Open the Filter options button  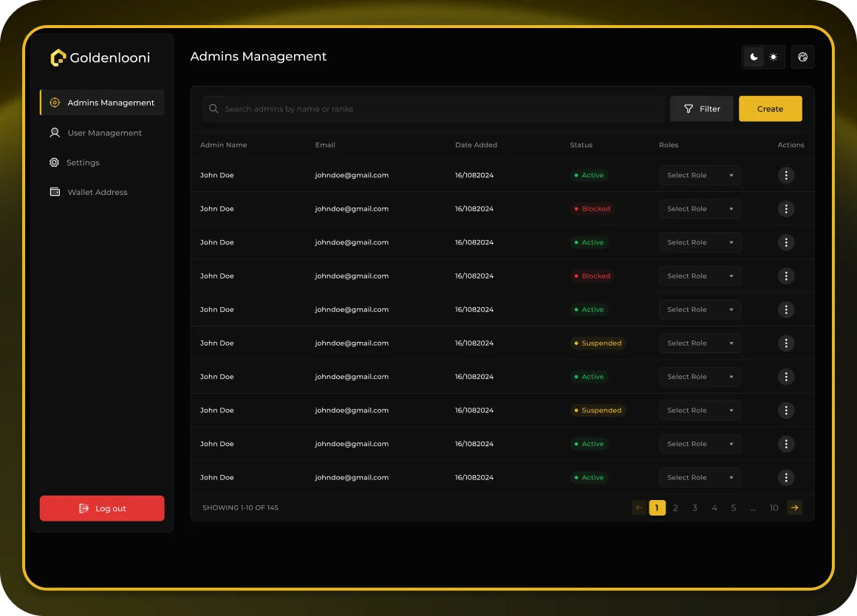(x=701, y=109)
